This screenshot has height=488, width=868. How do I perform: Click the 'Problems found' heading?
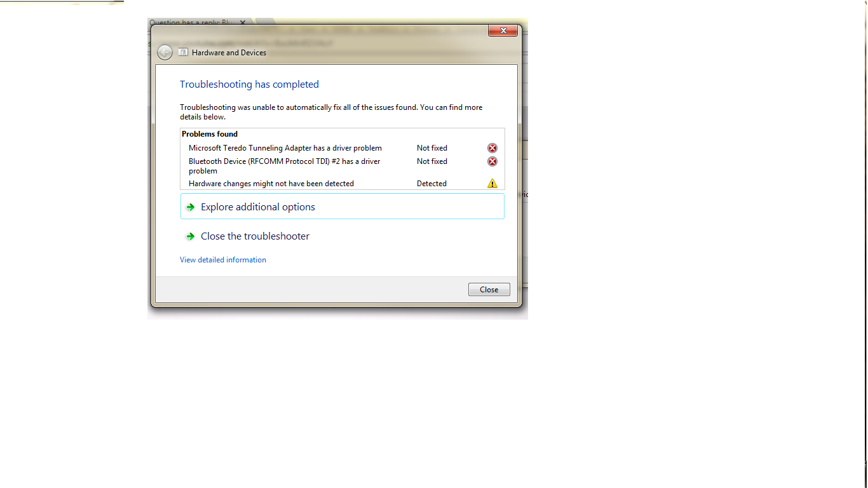coord(210,134)
